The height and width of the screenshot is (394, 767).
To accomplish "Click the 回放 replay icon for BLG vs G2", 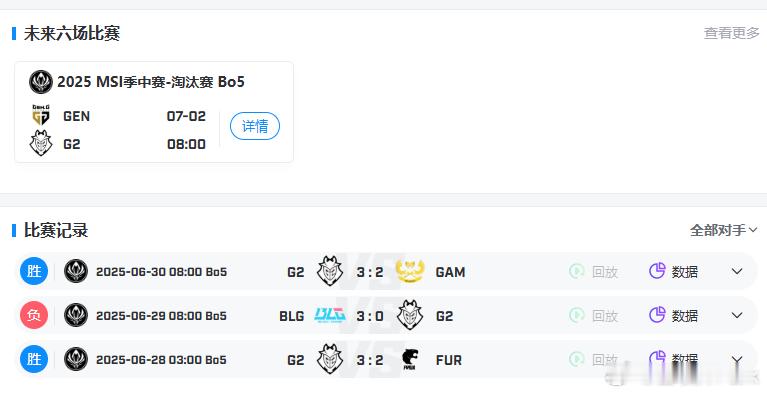I will [x=577, y=315].
